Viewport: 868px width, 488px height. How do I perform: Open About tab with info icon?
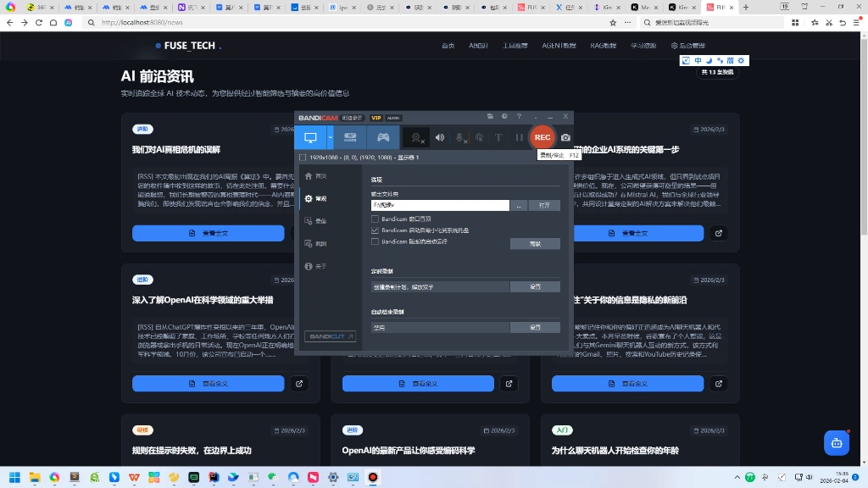(316, 266)
